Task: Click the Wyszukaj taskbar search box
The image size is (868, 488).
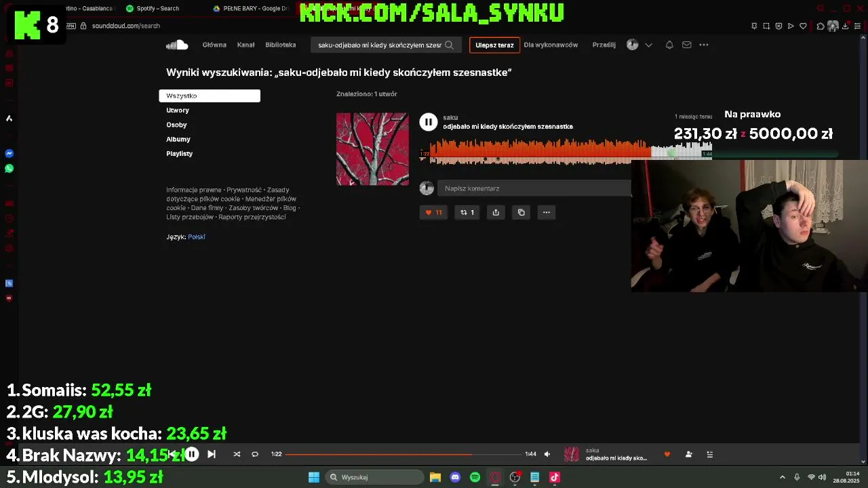Action: click(x=375, y=477)
